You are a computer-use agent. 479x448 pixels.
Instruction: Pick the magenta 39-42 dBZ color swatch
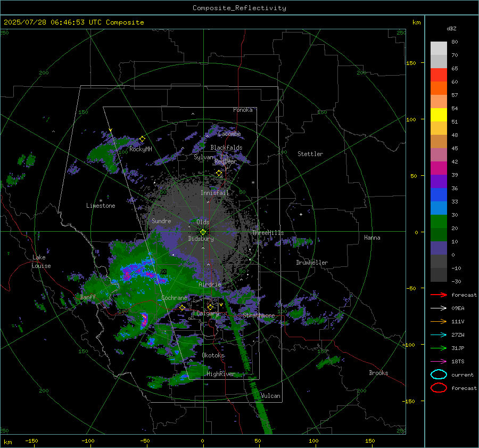(439, 168)
